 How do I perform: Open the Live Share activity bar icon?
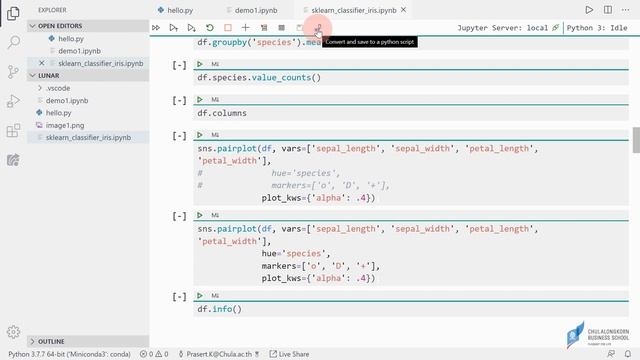pyautogui.click(x=13, y=160)
